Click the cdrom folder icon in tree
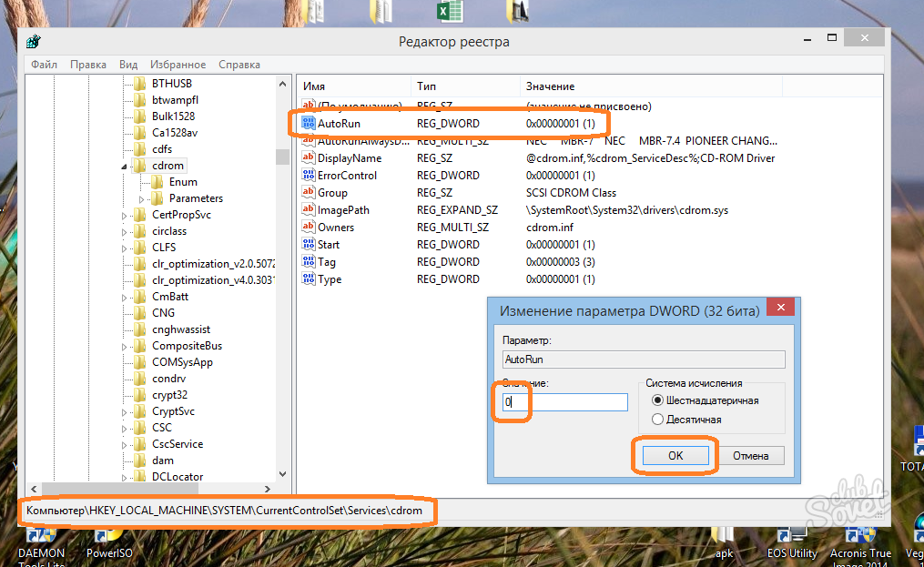The height and width of the screenshot is (567, 924). click(x=139, y=166)
